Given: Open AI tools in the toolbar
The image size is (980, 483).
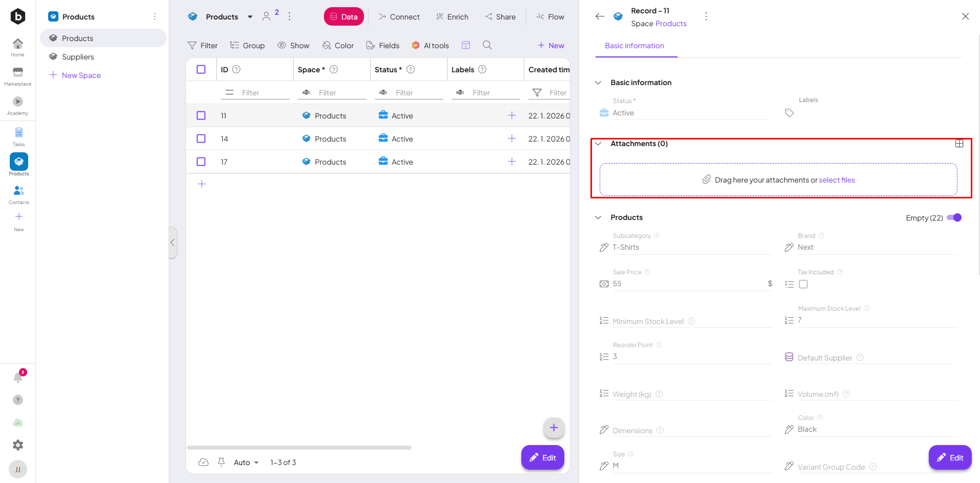Looking at the screenshot, I should [x=431, y=45].
